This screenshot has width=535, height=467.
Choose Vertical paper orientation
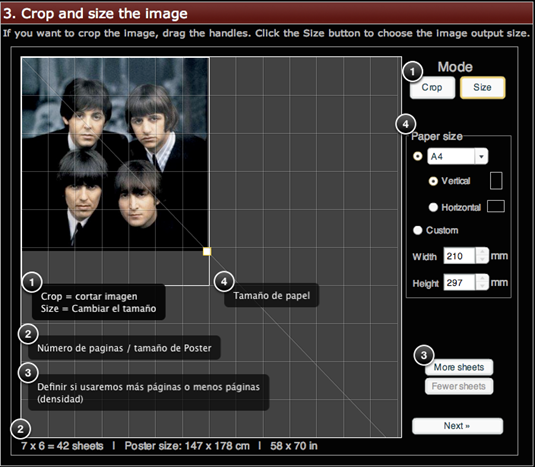pyautogui.click(x=433, y=181)
